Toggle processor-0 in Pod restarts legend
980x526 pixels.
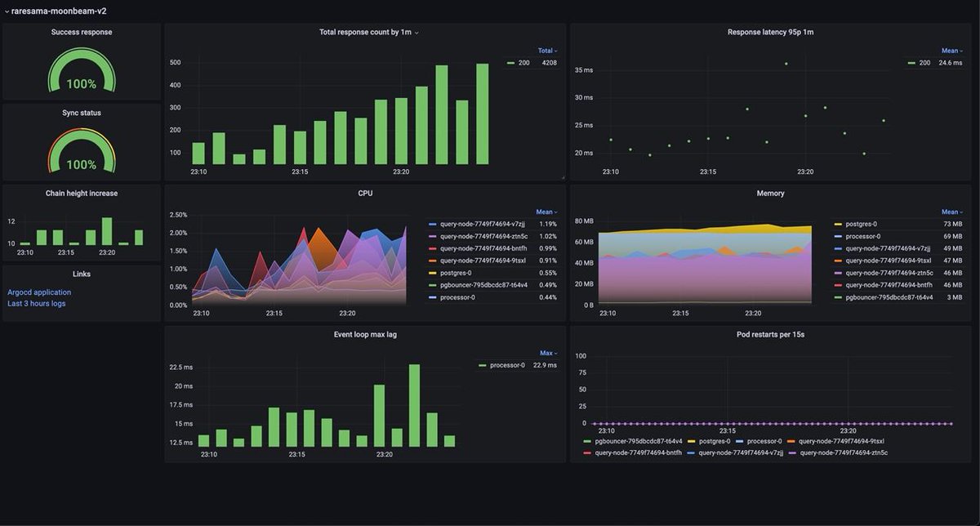[765, 441]
